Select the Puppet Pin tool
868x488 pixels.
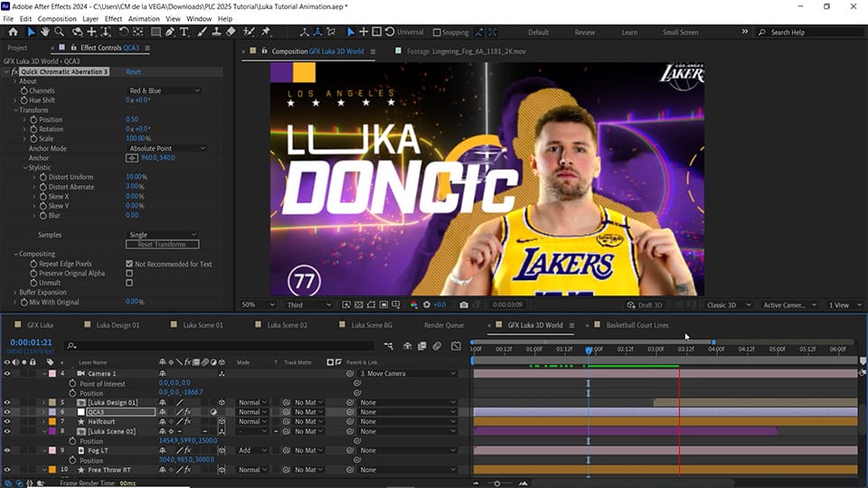[266, 33]
